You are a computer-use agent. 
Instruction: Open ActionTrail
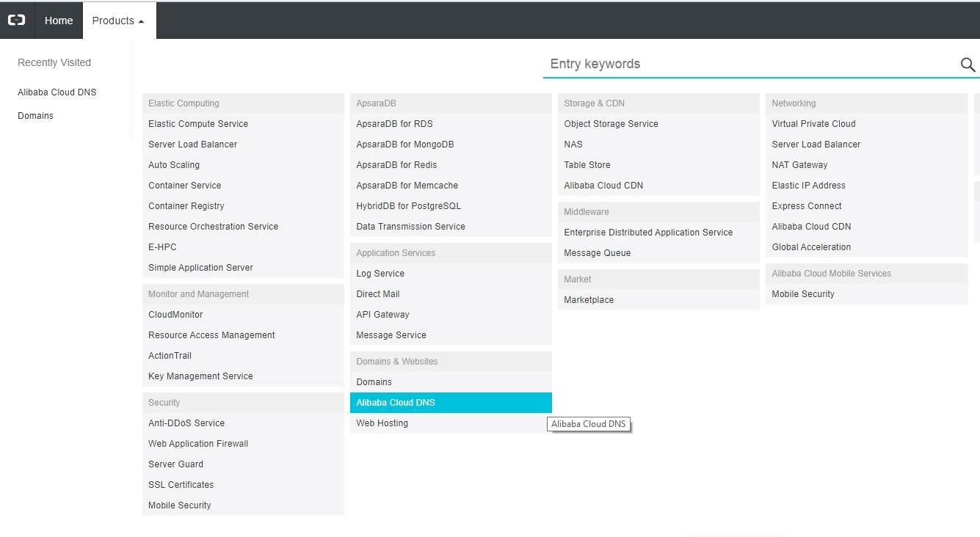[x=243, y=356]
